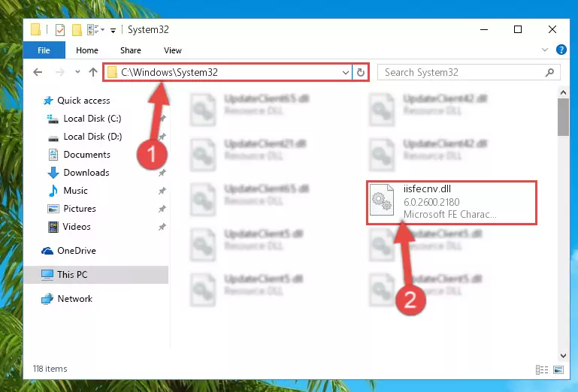
Task: Click the OneDrive cloud icon
Action: point(47,251)
